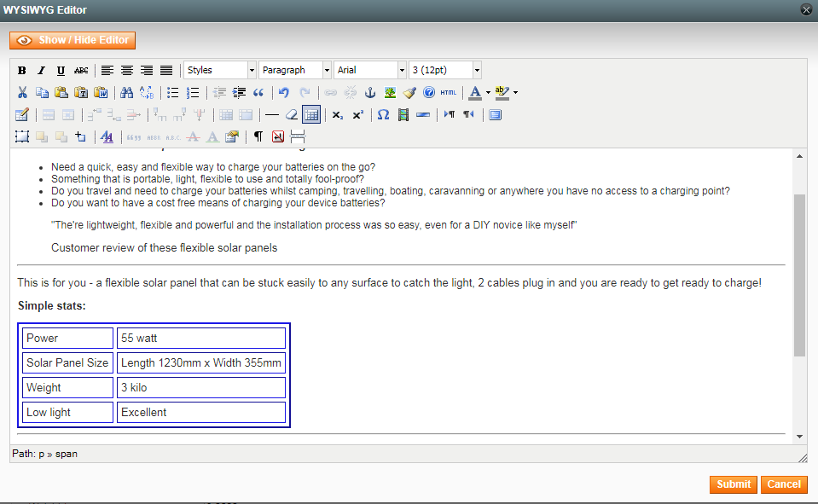Click the '55 watt' table cell

click(200, 339)
